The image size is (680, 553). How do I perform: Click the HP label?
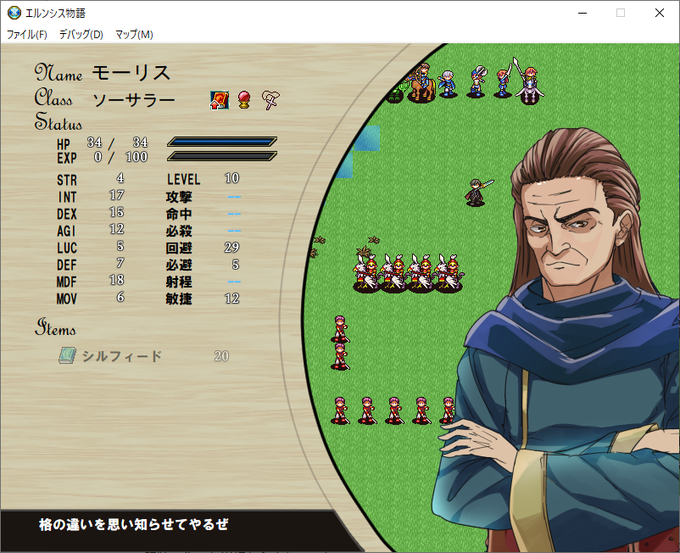click(x=63, y=144)
